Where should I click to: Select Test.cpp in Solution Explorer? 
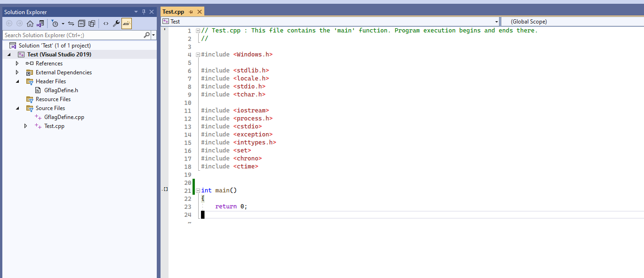click(54, 126)
